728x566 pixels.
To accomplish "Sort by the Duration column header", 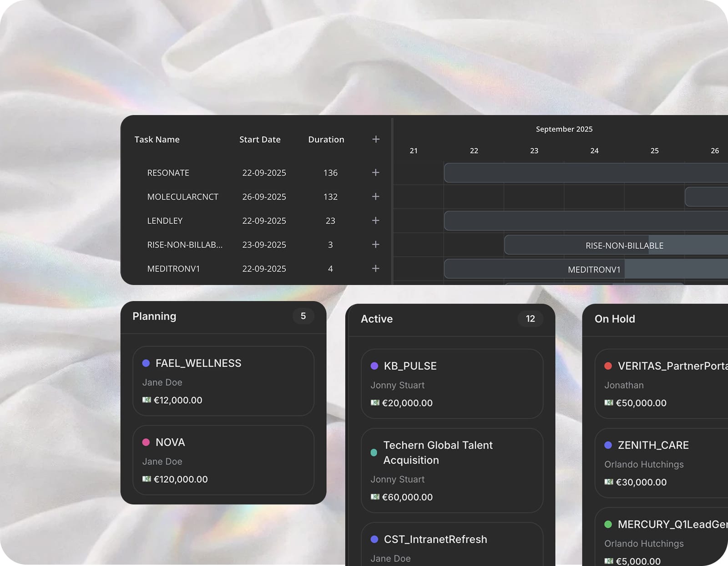I will (326, 140).
